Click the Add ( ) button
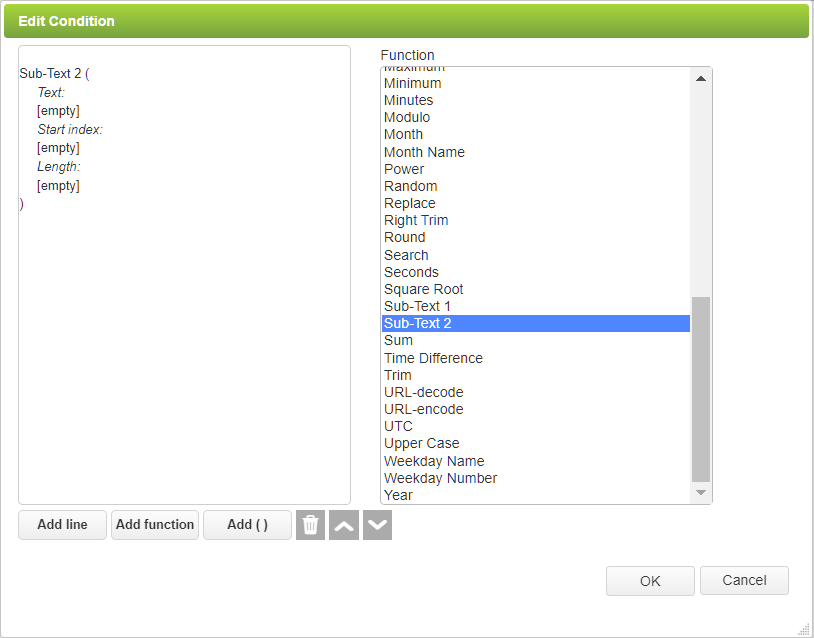814x638 pixels. click(x=247, y=525)
